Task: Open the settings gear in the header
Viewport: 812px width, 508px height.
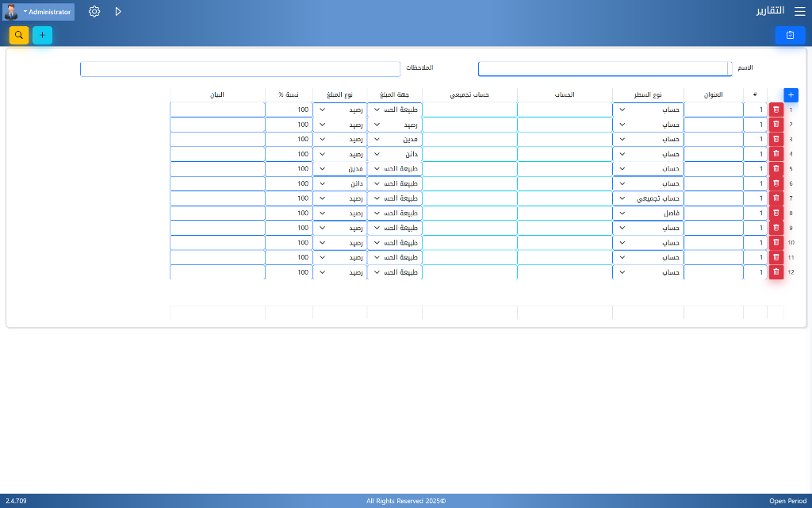Action: click(94, 12)
